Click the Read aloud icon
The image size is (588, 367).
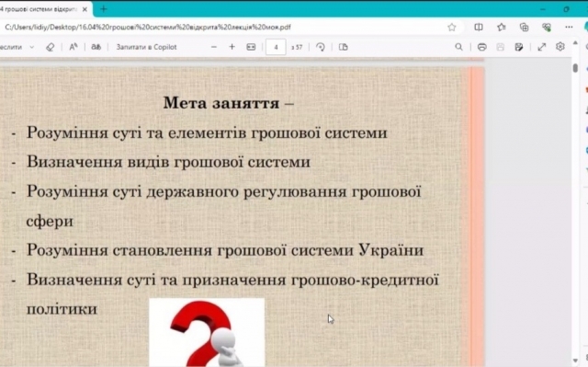tap(73, 47)
